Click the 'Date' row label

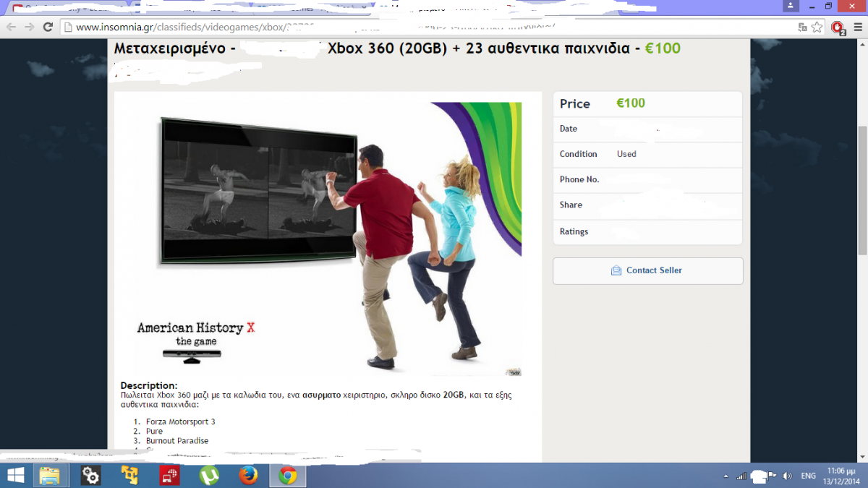[569, 129]
